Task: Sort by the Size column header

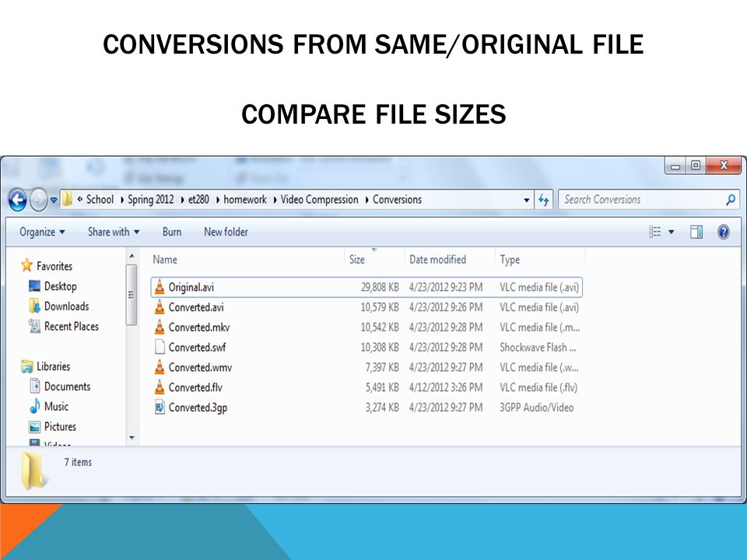Action: click(x=357, y=260)
